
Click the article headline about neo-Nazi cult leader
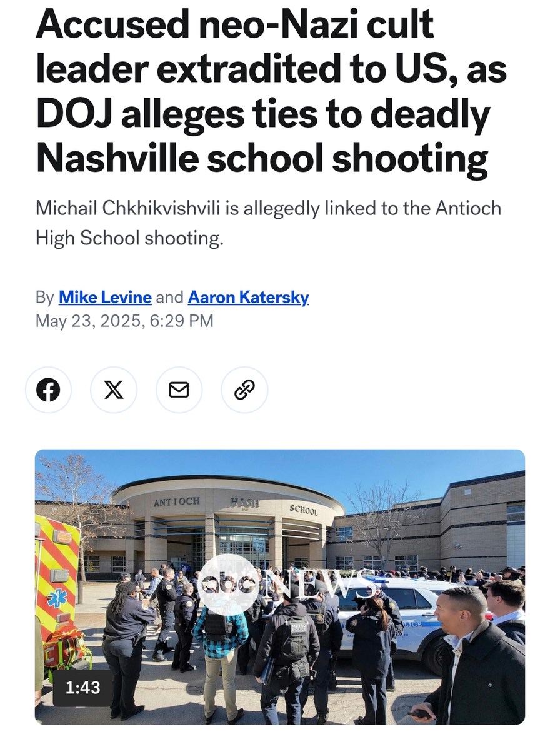(x=271, y=91)
